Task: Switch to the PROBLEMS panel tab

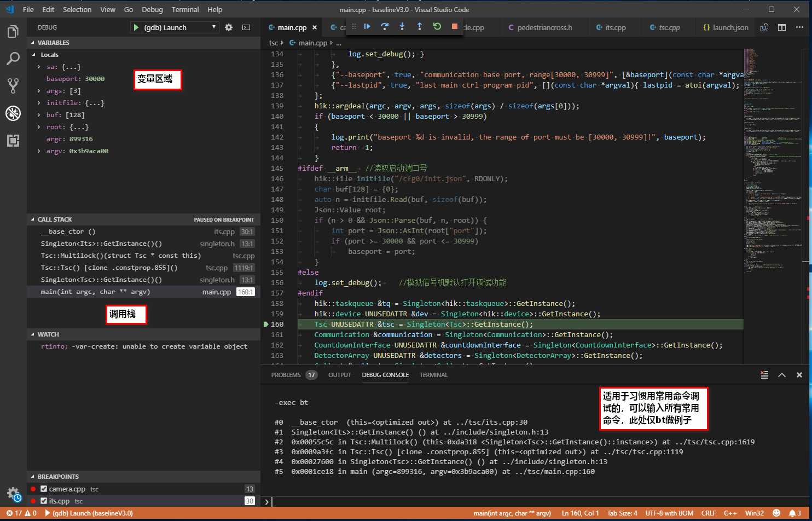Action: click(286, 375)
